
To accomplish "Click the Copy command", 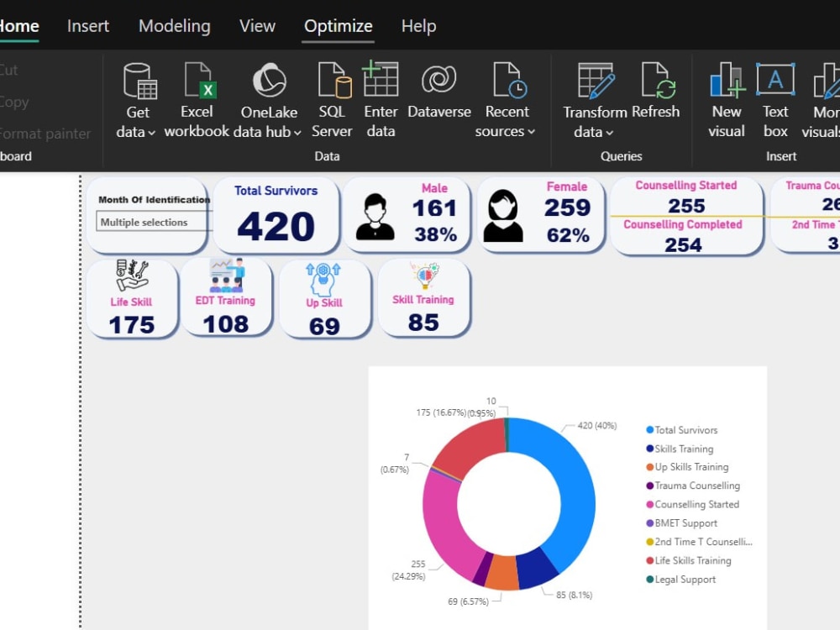I will 14,102.
